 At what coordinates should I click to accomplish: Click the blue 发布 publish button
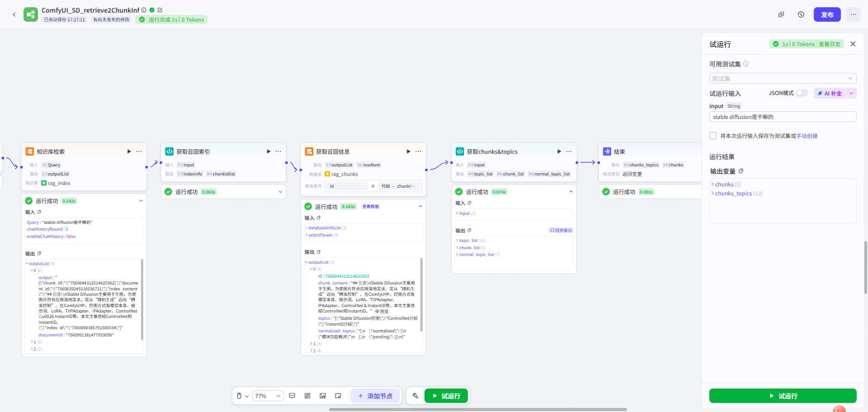pyautogui.click(x=827, y=14)
